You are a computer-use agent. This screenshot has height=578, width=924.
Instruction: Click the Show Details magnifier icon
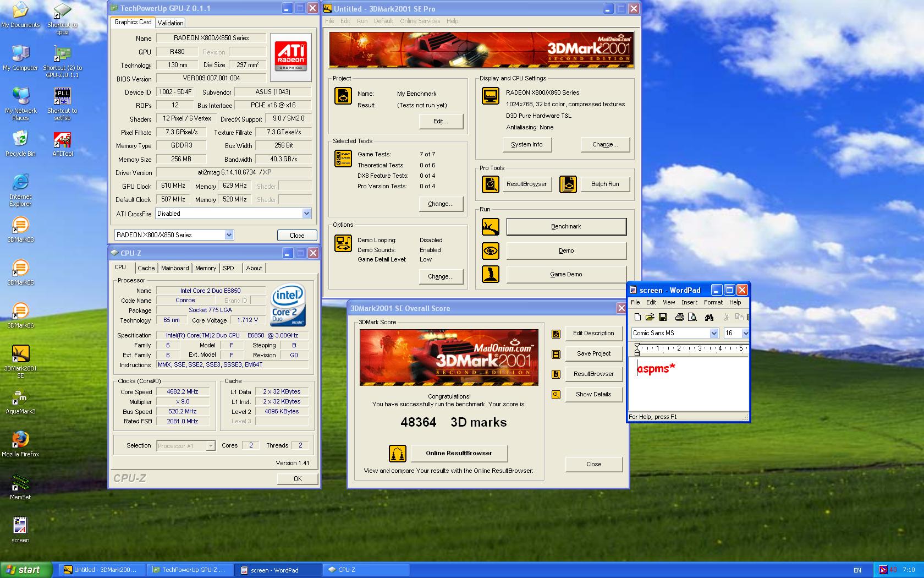pos(556,394)
